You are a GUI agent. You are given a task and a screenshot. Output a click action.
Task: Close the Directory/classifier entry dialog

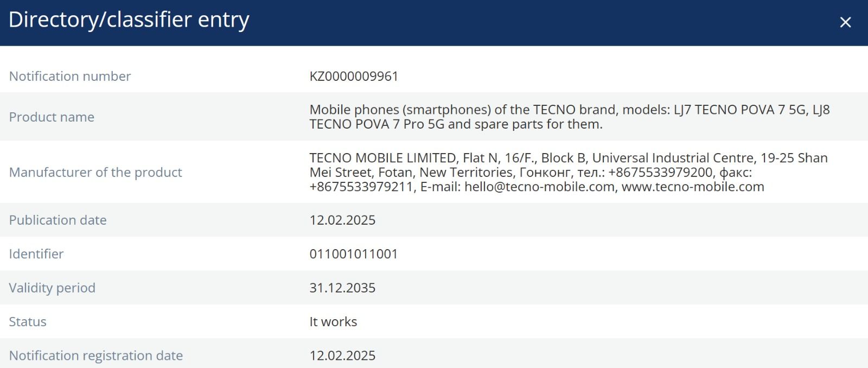click(x=845, y=22)
